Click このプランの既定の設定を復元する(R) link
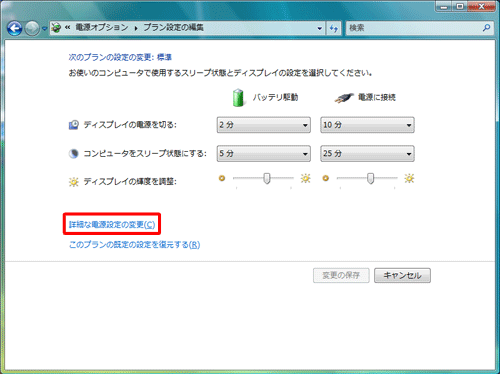 (134, 245)
